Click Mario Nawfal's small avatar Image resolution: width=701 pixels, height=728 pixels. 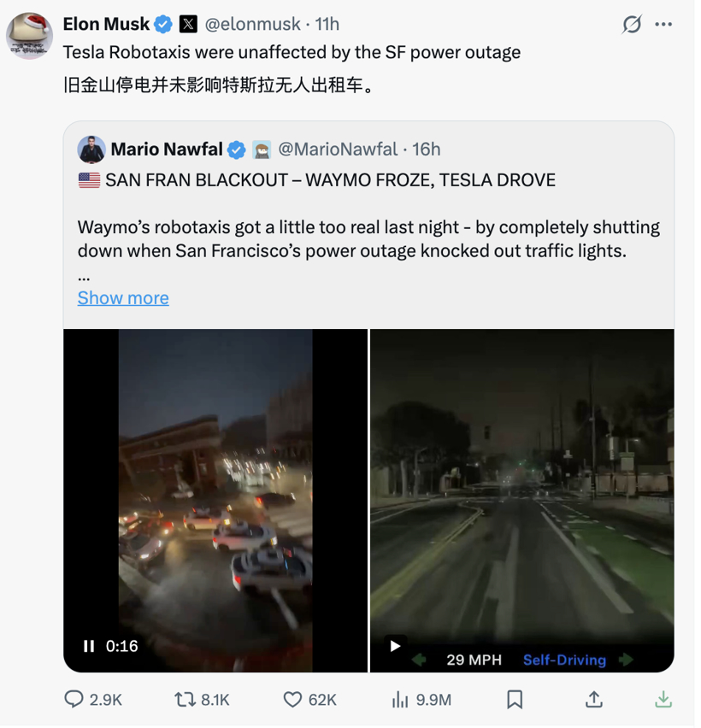tap(91, 150)
